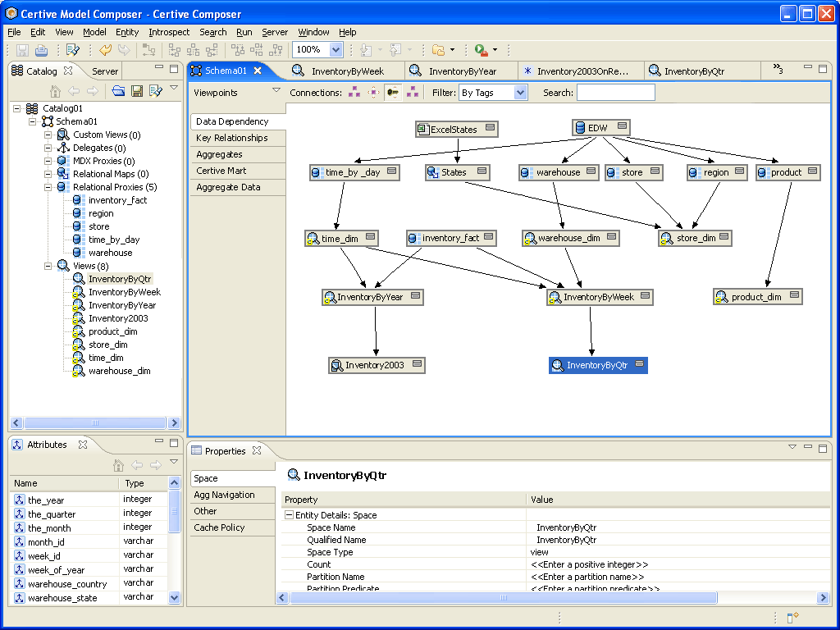
Task: Toggle first Connections filter icon
Action: coord(354,92)
